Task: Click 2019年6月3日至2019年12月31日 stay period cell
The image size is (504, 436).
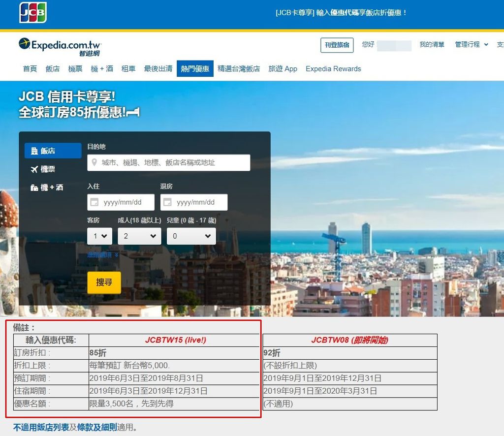Action: tap(174, 391)
